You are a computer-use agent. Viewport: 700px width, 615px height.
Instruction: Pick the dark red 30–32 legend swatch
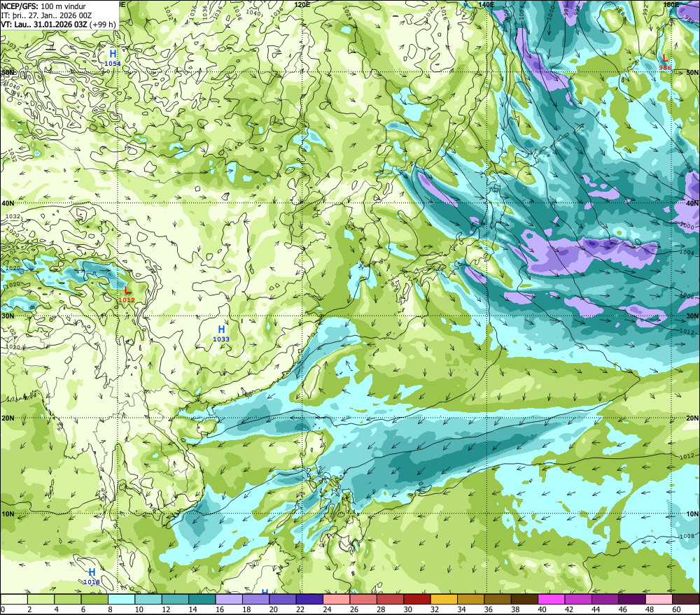[x=417, y=599]
